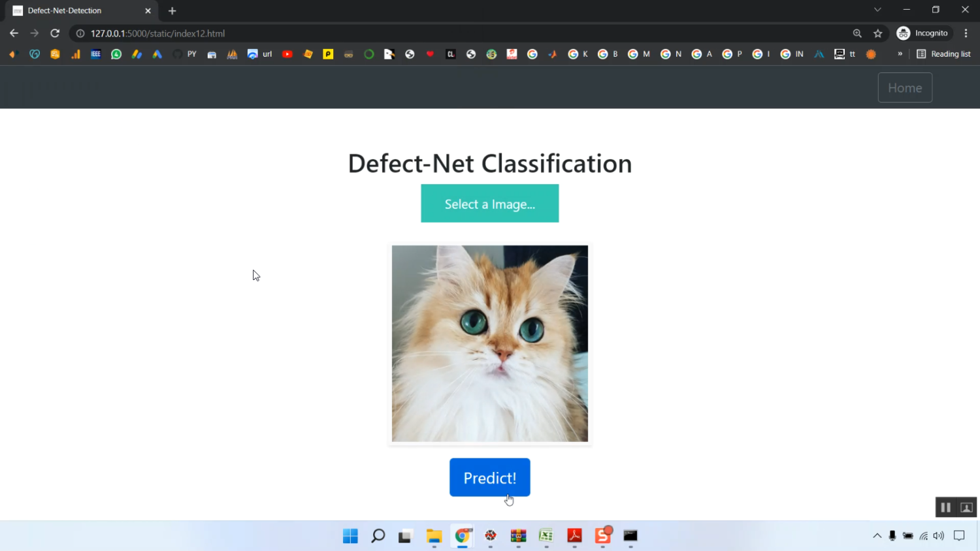The width and height of the screenshot is (980, 551).
Task: Open the command prompt taskbar icon
Action: click(x=630, y=536)
